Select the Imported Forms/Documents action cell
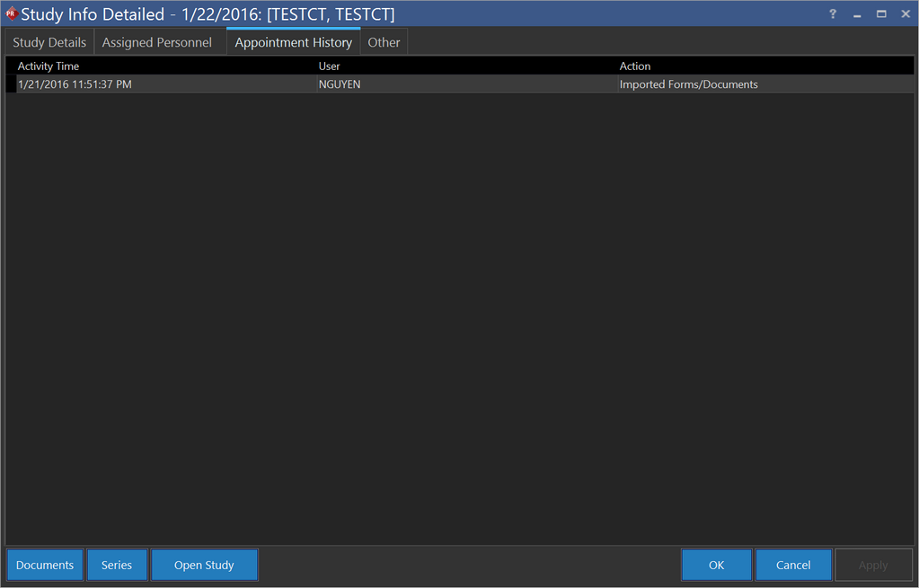The height and width of the screenshot is (588, 919). (x=688, y=84)
